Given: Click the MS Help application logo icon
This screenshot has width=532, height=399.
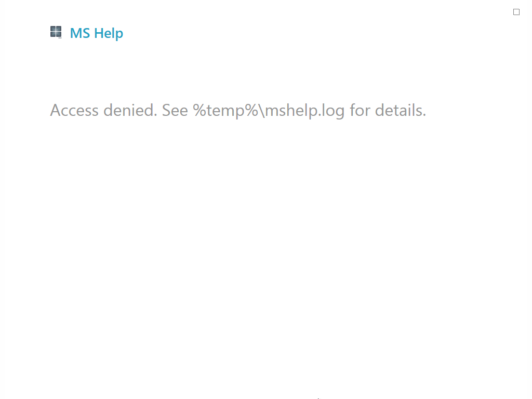Looking at the screenshot, I should click(56, 32).
